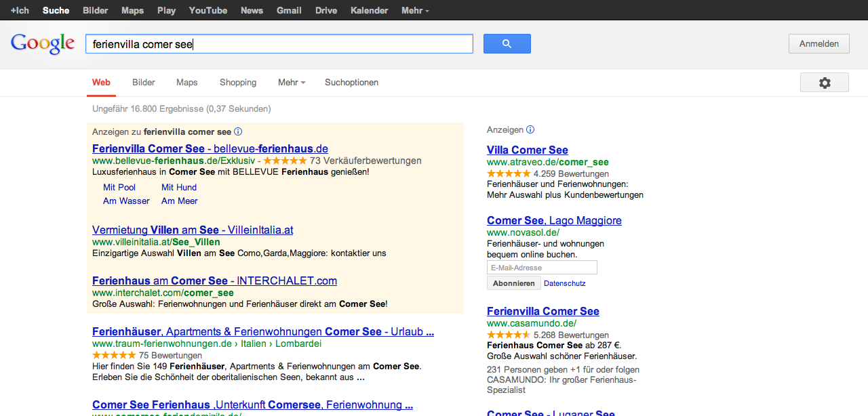
Task: Expand the Mehr dropdown in top bar
Action: tap(415, 11)
